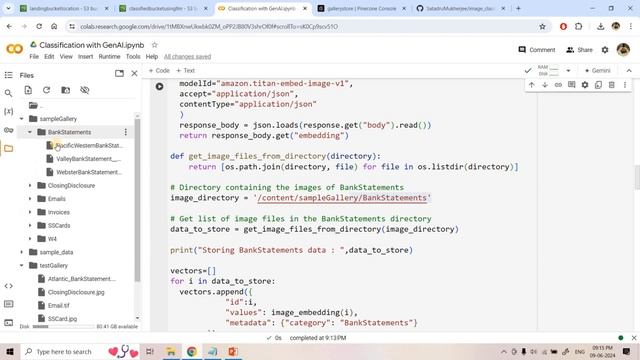Expand the SSCards folder

30,225
